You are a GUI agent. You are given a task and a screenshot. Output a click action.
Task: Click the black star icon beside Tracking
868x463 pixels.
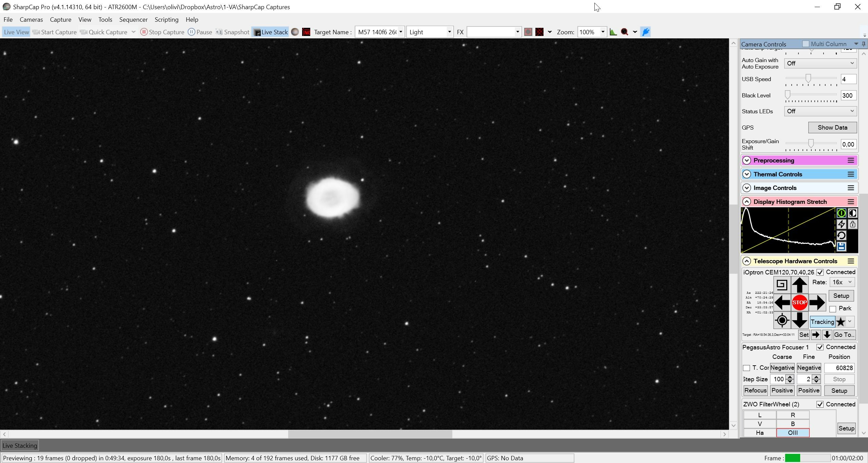841,322
